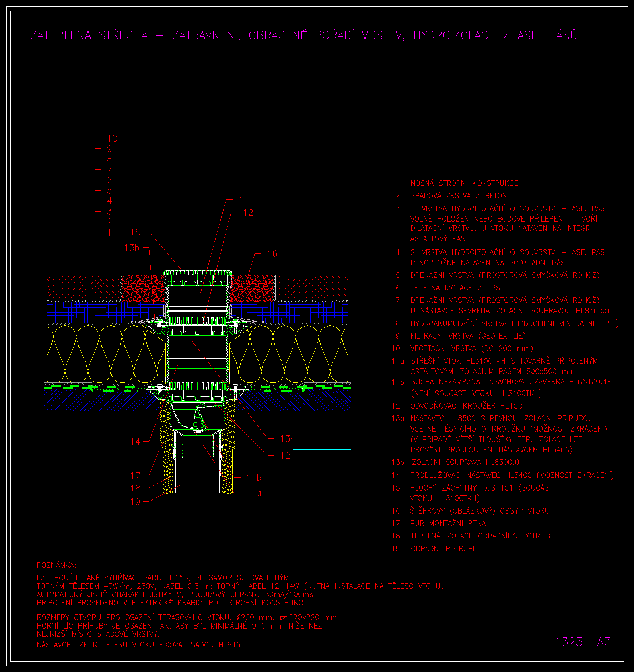Click callout label '19' at bottom left
This screenshot has height=672, width=634.
[x=136, y=502]
